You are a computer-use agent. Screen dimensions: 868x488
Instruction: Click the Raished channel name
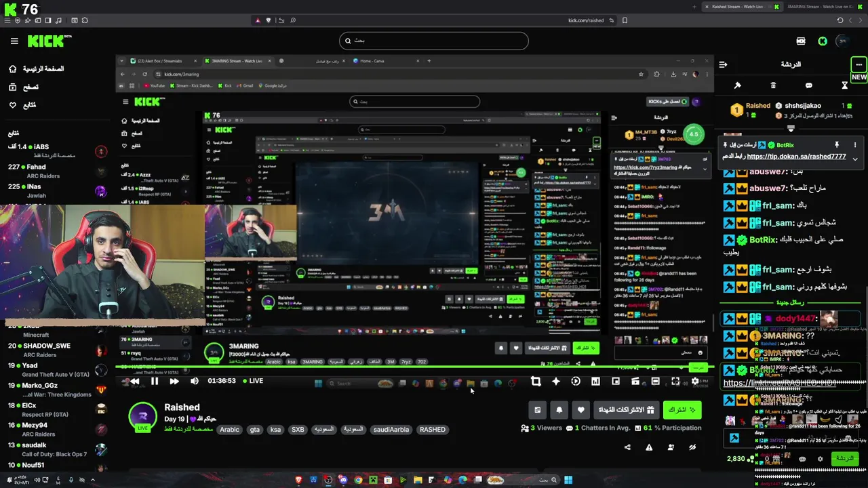[182, 407]
